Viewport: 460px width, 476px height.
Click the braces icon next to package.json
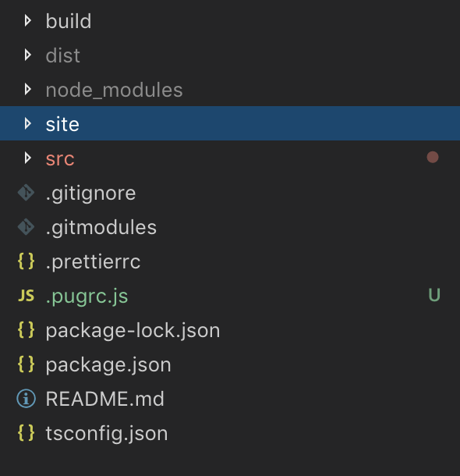pos(26,364)
